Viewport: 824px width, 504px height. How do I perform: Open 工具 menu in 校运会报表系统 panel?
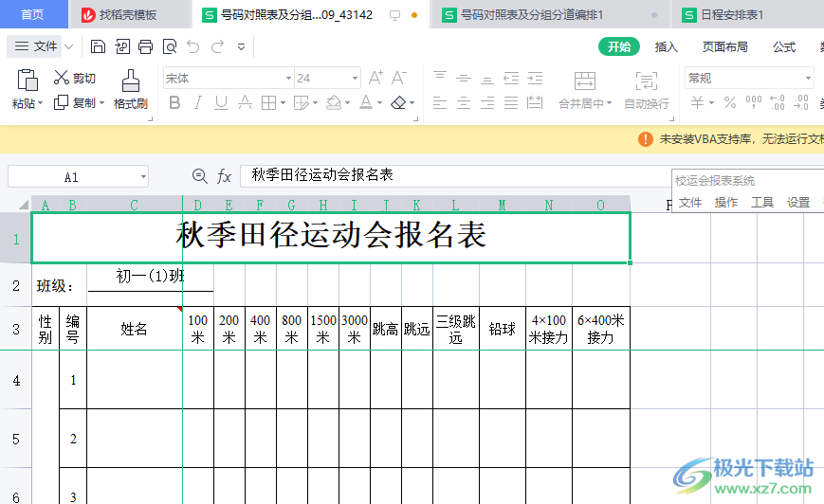click(762, 202)
